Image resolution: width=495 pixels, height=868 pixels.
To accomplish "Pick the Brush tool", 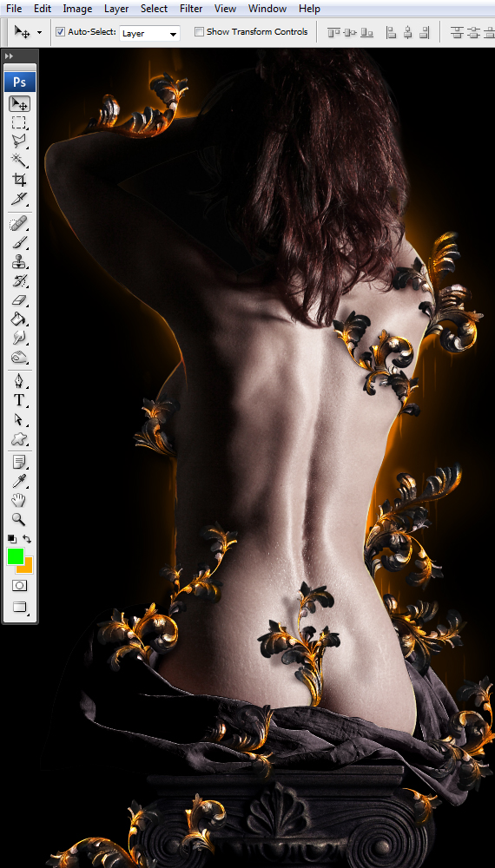I will click(19, 242).
